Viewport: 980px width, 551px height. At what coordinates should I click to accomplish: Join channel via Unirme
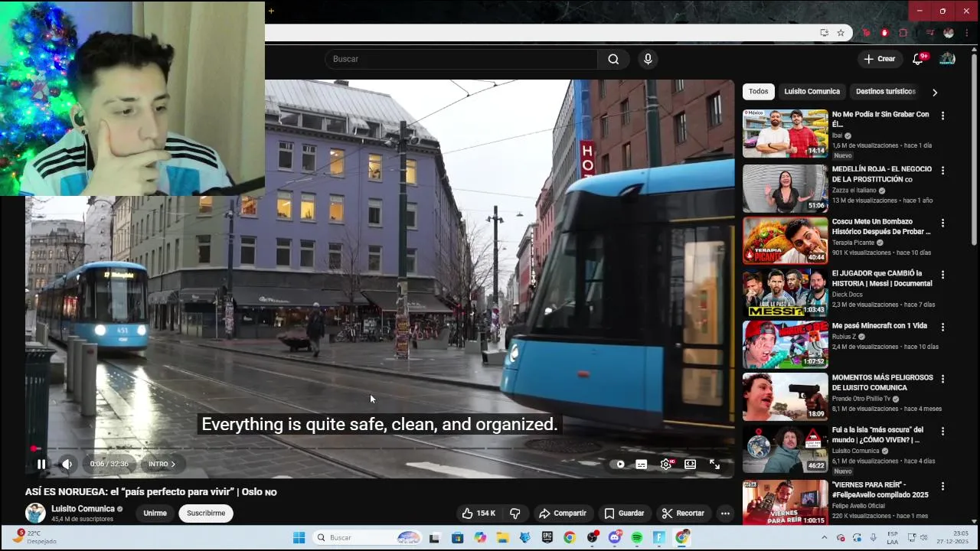(x=155, y=514)
